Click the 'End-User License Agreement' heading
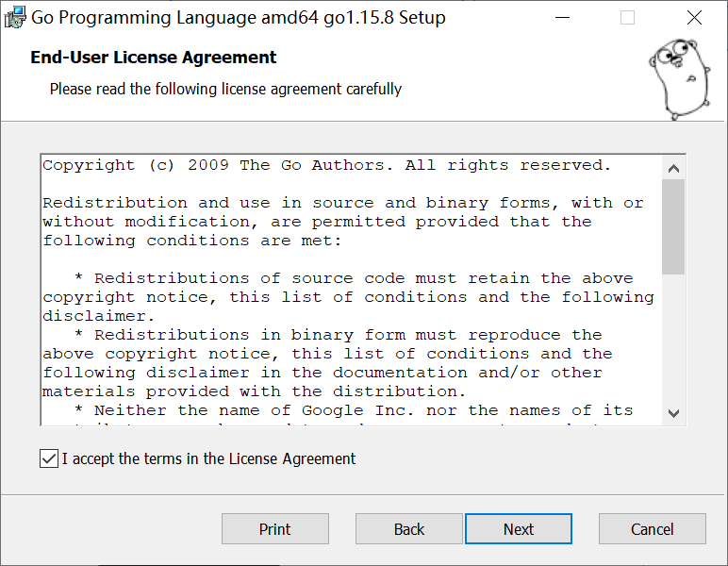Viewport: 728px width, 566px height. point(154,58)
